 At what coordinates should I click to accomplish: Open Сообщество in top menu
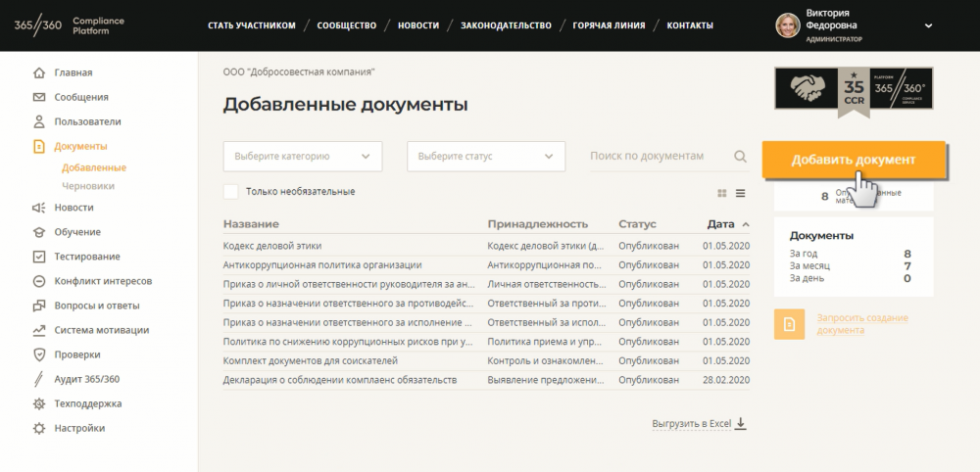[x=347, y=25]
